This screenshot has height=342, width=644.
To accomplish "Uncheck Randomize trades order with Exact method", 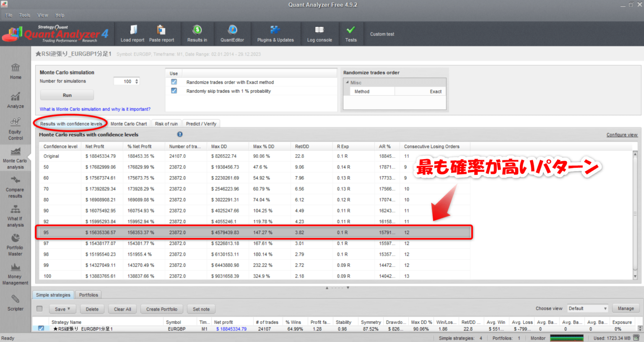I will click(x=174, y=82).
